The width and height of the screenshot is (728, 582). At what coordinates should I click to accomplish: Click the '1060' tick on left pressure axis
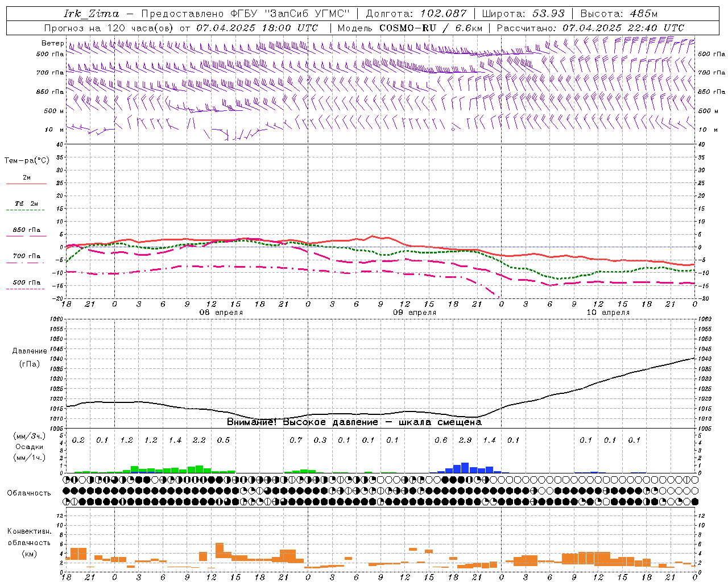point(57,319)
